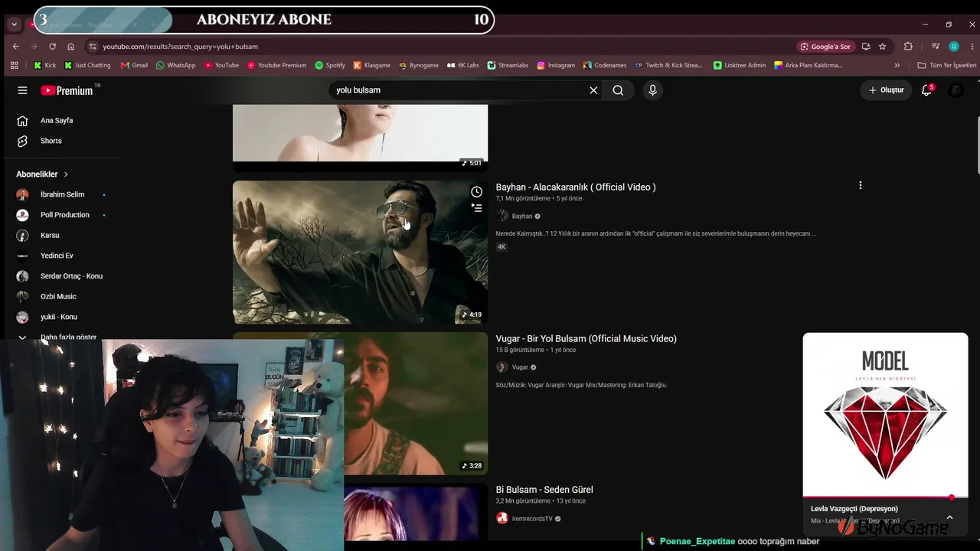This screenshot has width=980, height=551.
Task: Open YouTube notifications bell
Action: click(926, 90)
